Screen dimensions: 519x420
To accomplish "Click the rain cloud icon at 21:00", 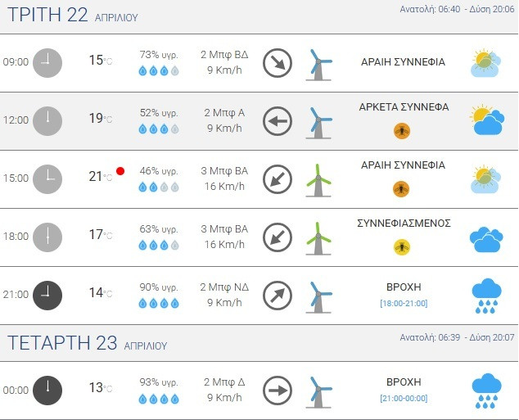I will [x=487, y=296].
